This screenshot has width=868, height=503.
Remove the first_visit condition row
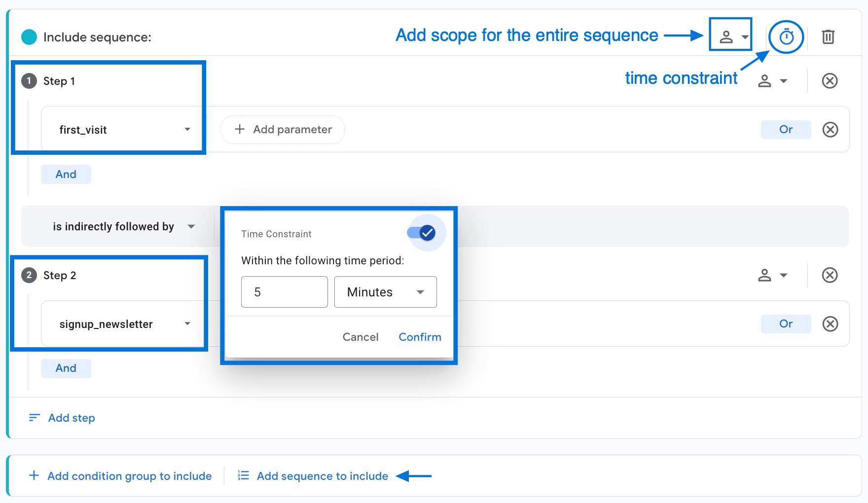coord(830,130)
